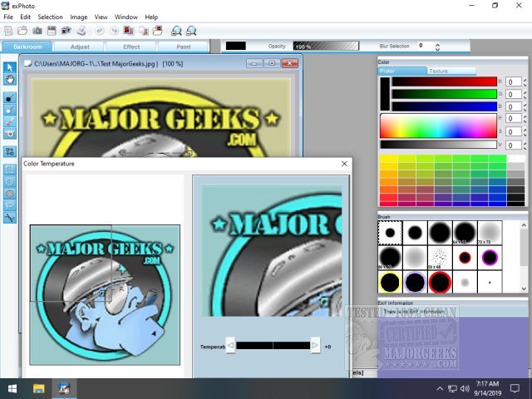Image resolution: width=532 pixels, height=399 pixels.
Task: Select the crossed circle selection tool
Action: click(x=10, y=194)
